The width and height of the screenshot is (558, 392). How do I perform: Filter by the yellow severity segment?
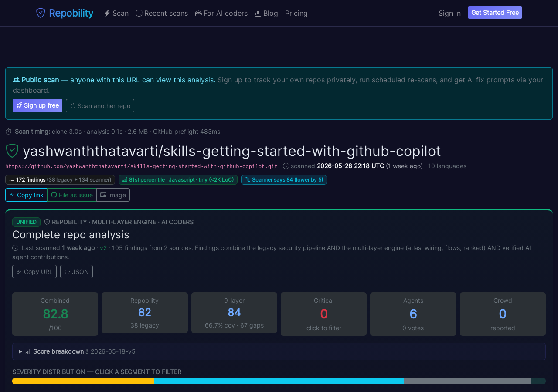[x=83, y=381]
